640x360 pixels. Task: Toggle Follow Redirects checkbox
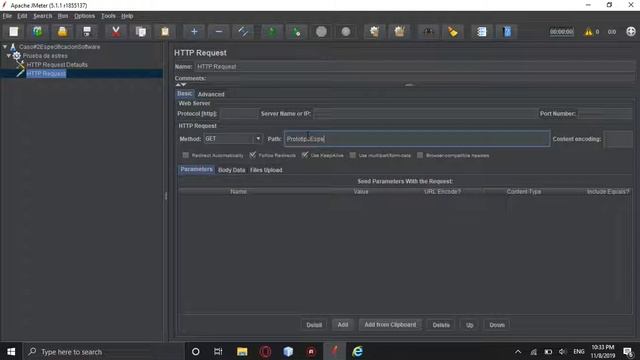[x=253, y=155]
